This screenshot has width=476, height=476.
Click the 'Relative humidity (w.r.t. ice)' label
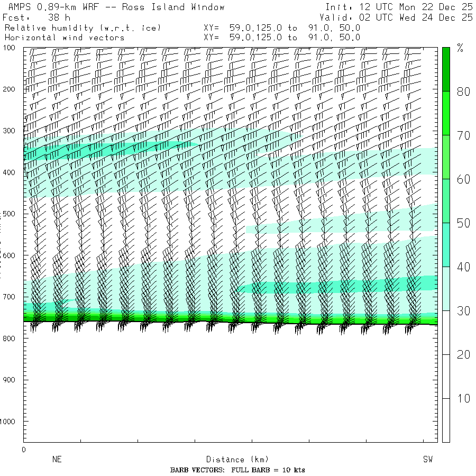[x=83, y=28]
